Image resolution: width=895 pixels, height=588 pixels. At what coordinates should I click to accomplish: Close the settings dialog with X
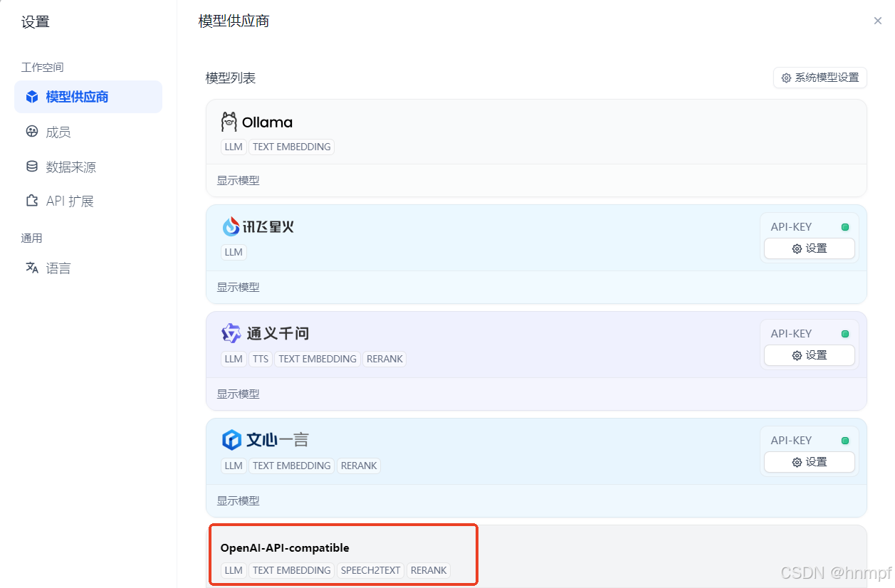tap(877, 21)
